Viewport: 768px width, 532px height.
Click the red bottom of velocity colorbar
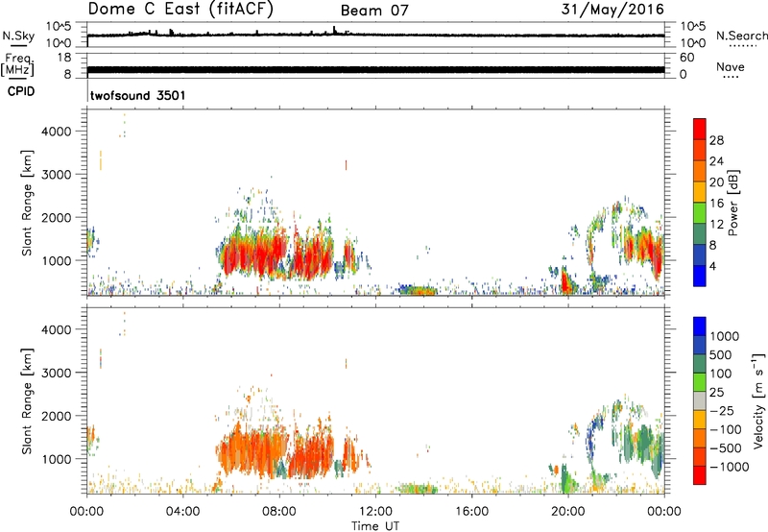coord(700,475)
